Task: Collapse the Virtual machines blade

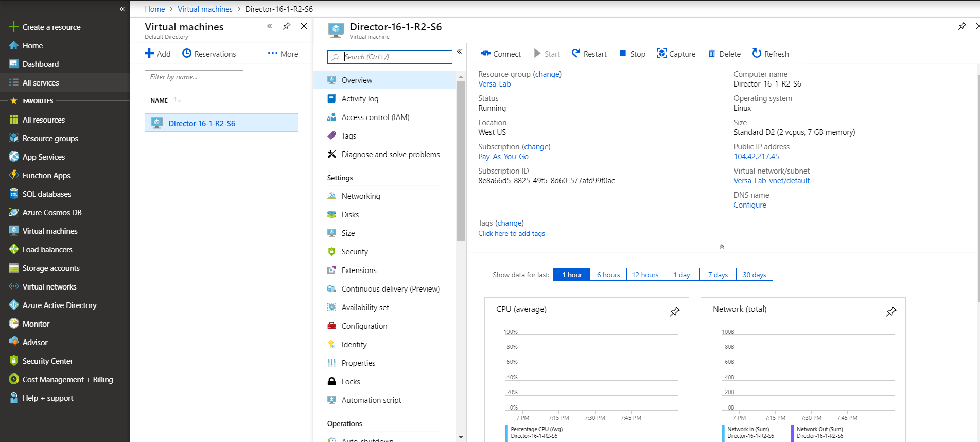Action: tap(269, 26)
